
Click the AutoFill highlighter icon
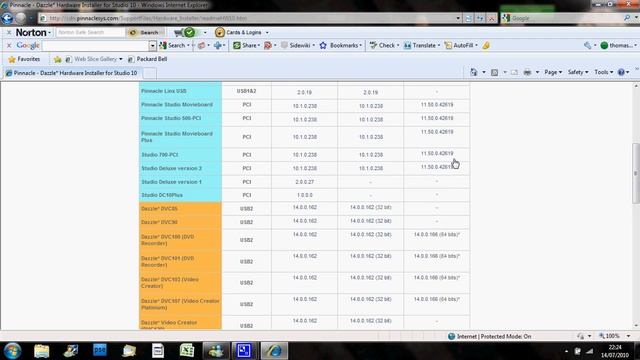coord(486,45)
